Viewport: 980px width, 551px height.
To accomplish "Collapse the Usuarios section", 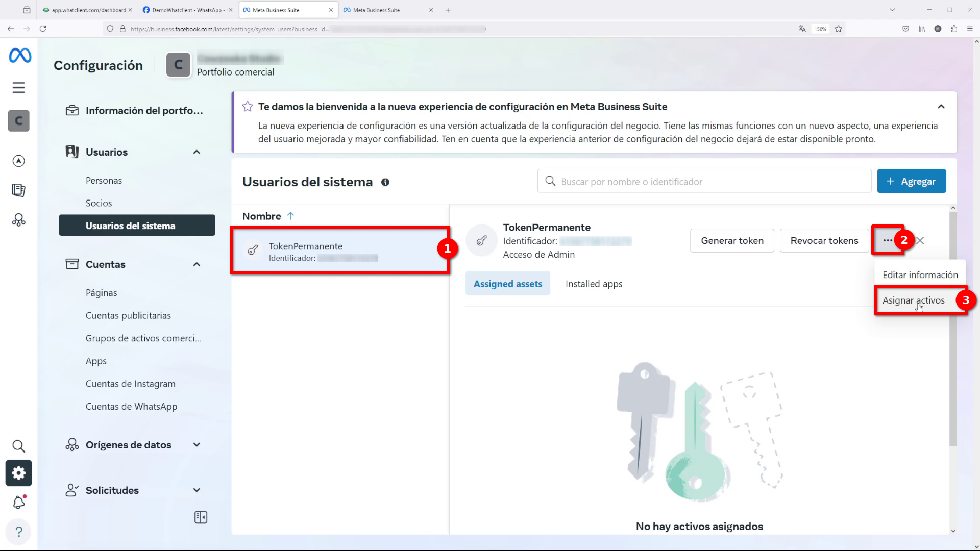I will [197, 152].
